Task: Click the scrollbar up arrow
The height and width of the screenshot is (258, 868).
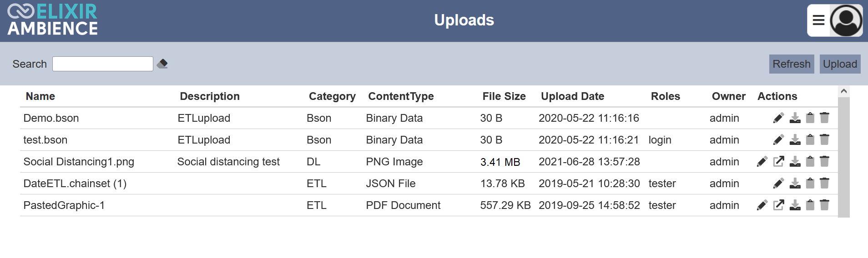Action: click(x=844, y=91)
